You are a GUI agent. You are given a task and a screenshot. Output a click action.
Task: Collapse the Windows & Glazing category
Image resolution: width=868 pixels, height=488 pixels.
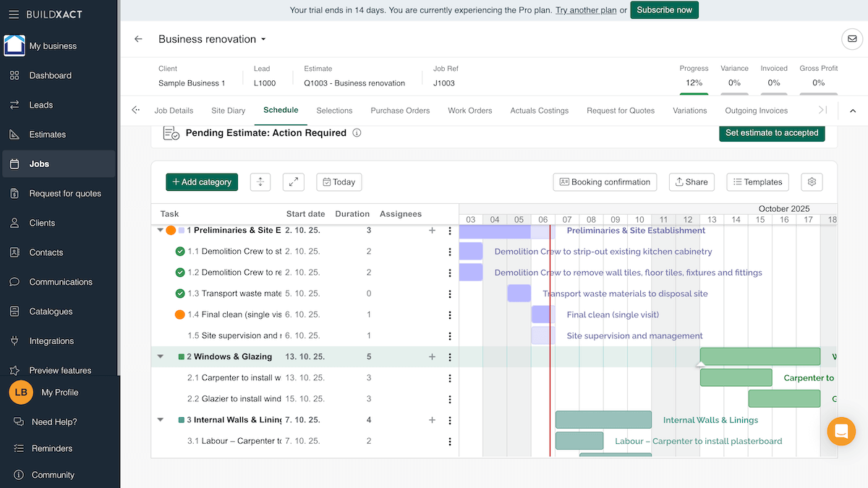pyautogui.click(x=160, y=356)
